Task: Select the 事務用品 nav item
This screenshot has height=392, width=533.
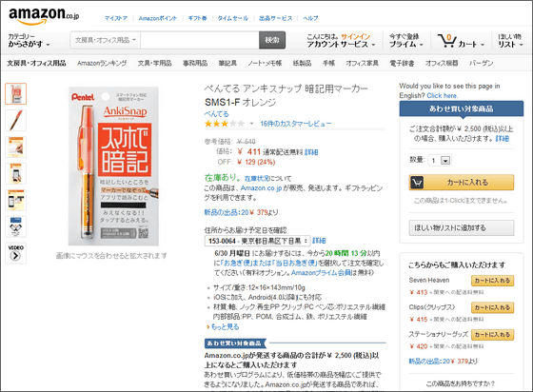Action: [x=195, y=63]
